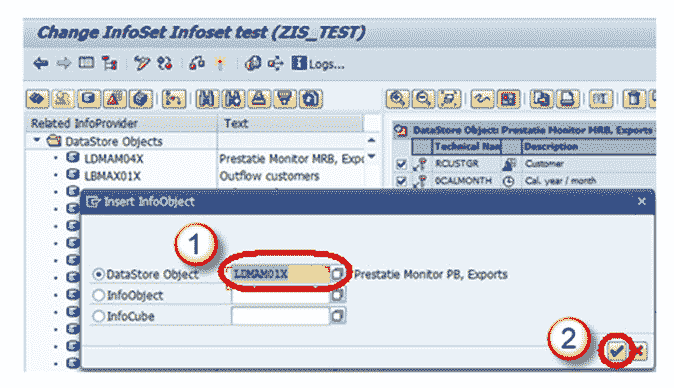Collapse the DataStore Objects tree node
This screenshot has height=388, width=674.
[x=37, y=140]
